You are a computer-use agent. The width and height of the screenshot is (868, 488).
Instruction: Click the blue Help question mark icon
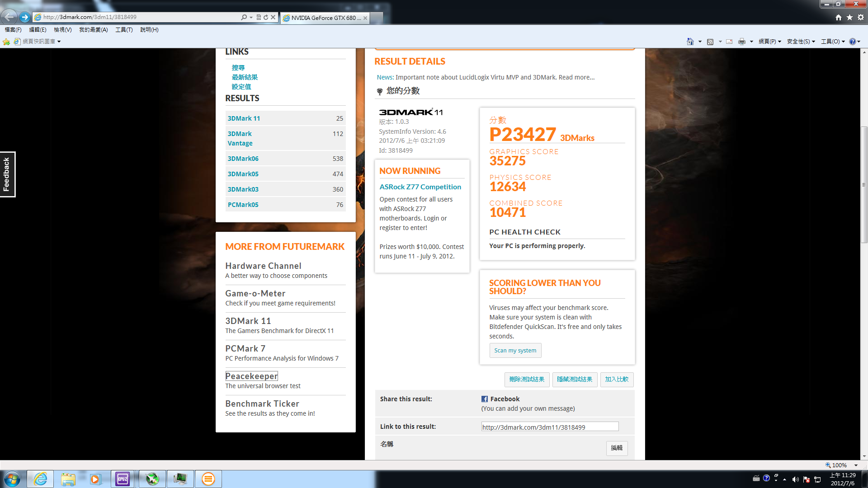(853, 42)
